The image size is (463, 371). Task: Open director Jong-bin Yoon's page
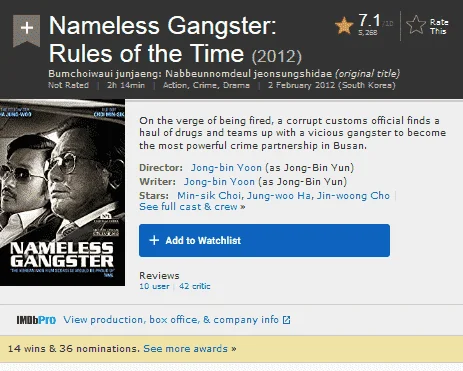click(226, 168)
